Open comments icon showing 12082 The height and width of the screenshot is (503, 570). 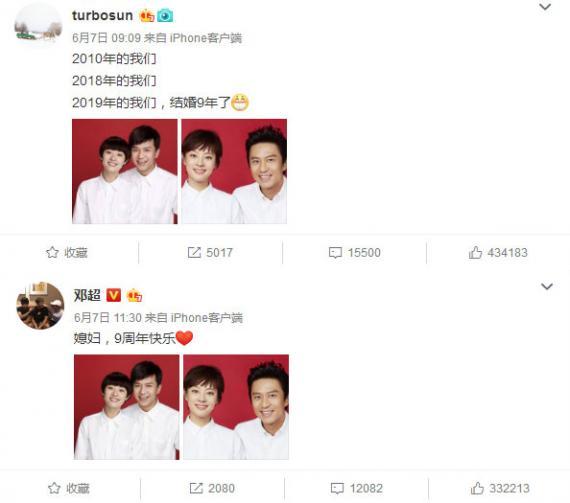point(337,488)
